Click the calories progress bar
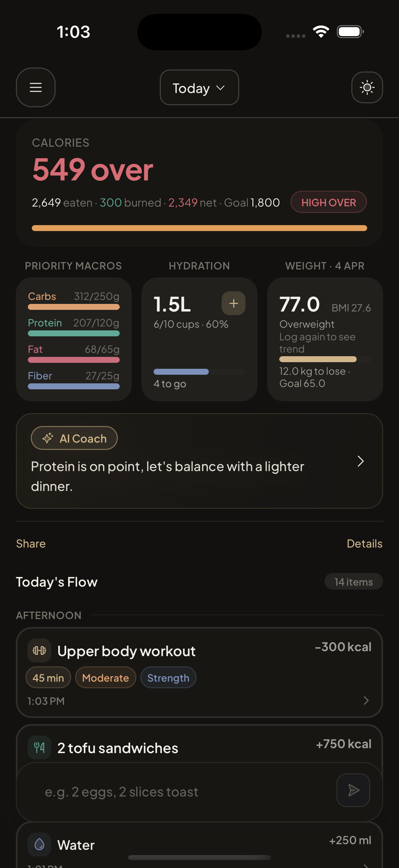The width and height of the screenshot is (399, 868). [x=199, y=228]
